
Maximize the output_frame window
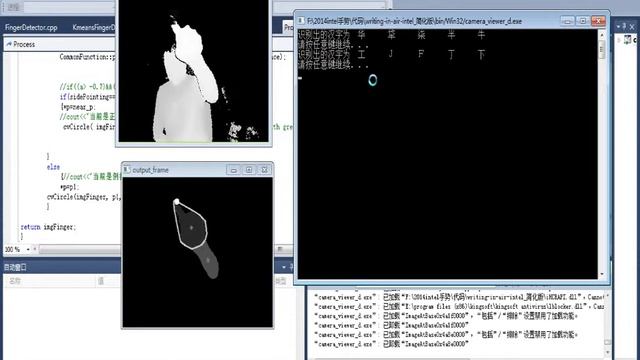[x=249, y=170]
